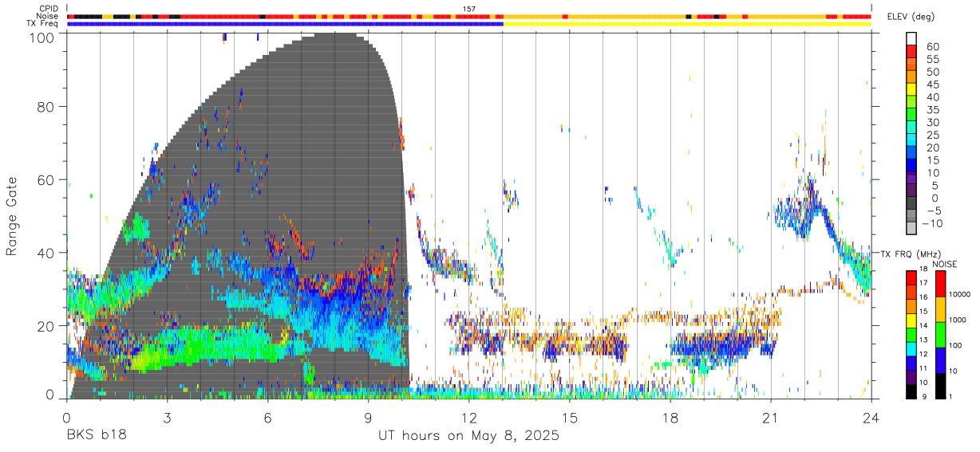980x452 pixels.
Task: Click the 20 tick on Range Gate axis
Action: (x=47, y=325)
